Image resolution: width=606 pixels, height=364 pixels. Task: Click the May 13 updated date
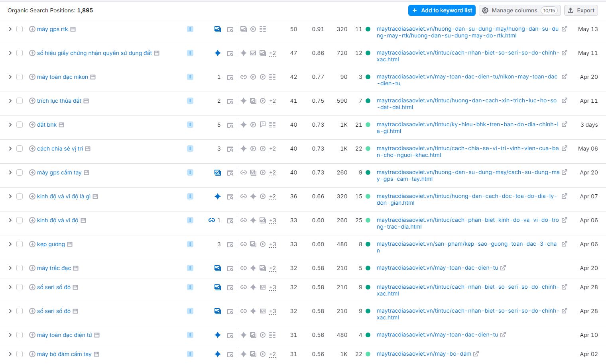[588, 29]
